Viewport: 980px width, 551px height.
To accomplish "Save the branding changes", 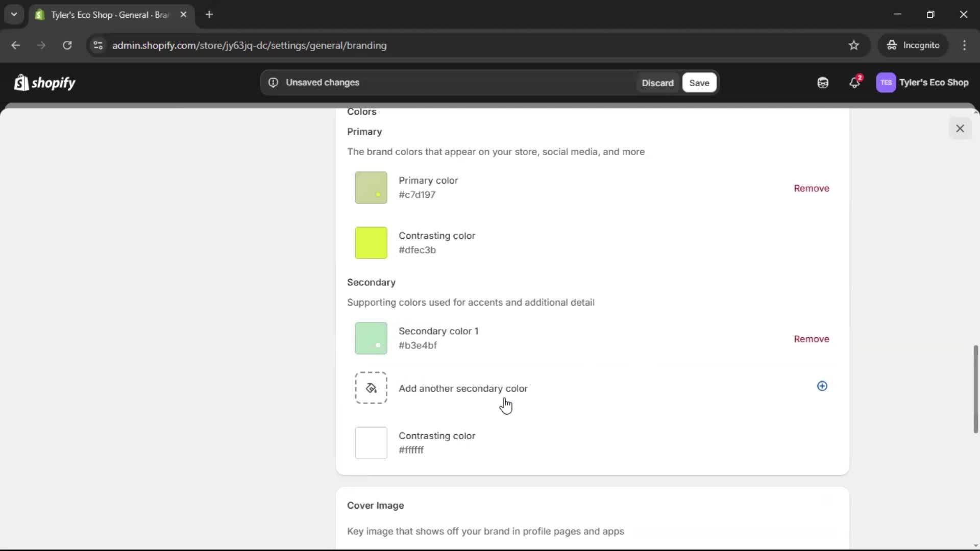I will pos(699,83).
